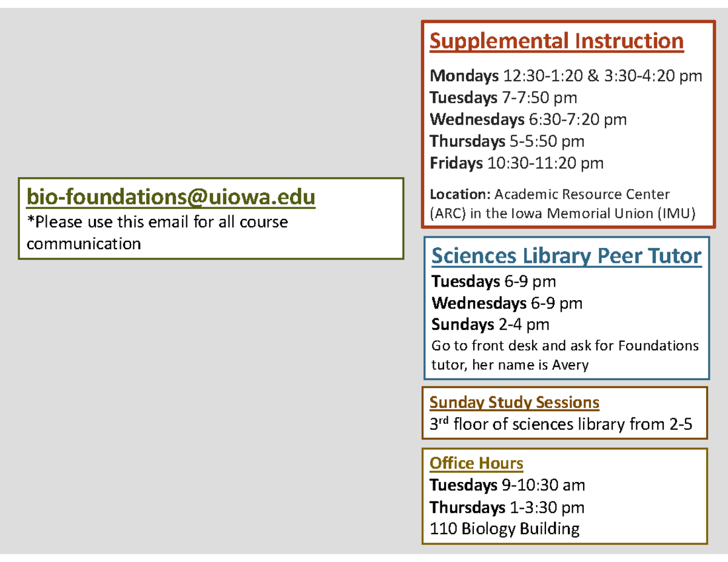Click the Thursdays 1-3:30 pm office hours

507,507
